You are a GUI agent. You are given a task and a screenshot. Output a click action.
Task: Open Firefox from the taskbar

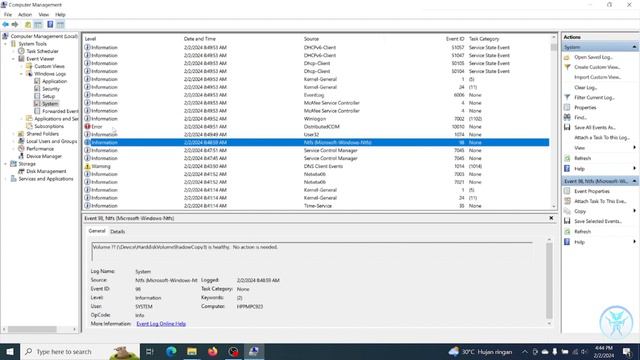tap(213, 351)
